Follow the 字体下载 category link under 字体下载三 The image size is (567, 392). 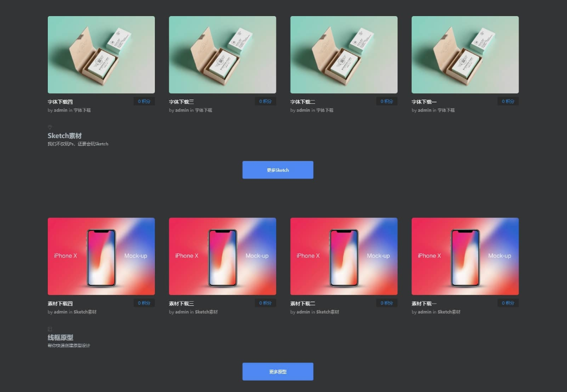[x=203, y=110]
